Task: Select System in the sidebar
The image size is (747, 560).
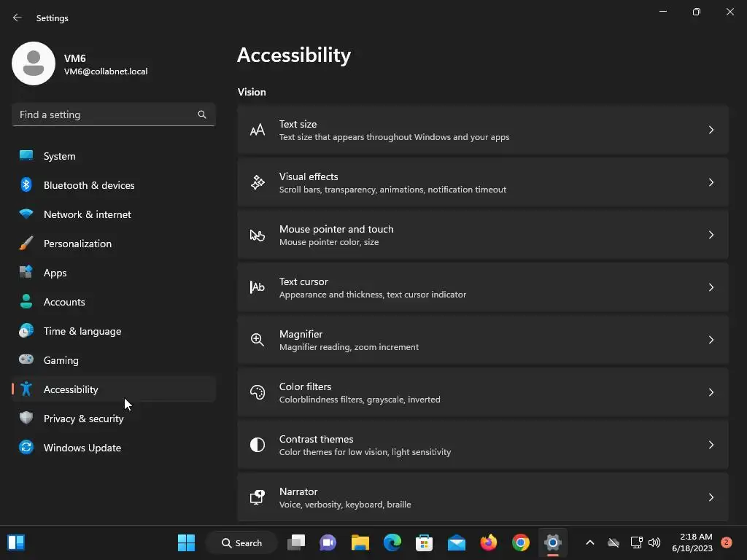Action: click(x=113, y=156)
